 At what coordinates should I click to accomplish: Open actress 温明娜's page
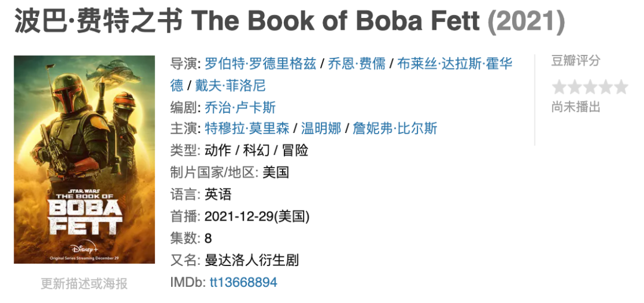tap(321, 129)
